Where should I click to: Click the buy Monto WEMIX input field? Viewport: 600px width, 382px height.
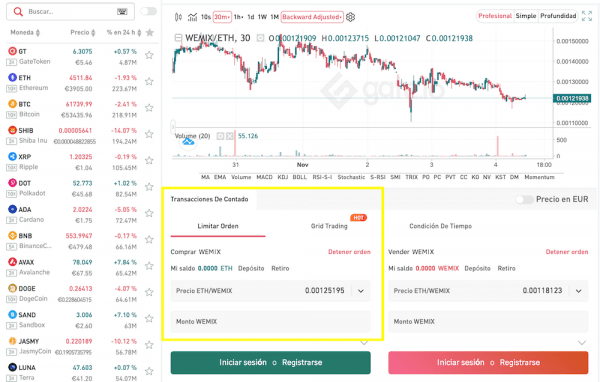pos(271,322)
